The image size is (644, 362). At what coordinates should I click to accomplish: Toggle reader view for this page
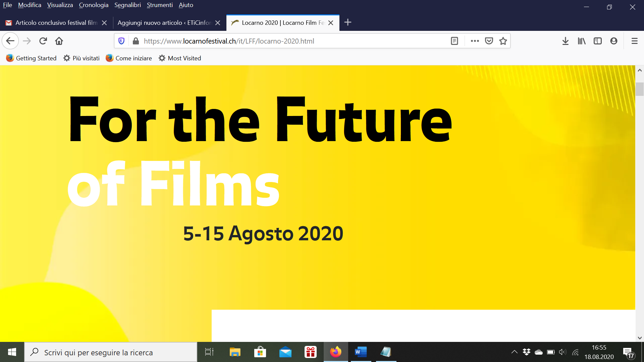pyautogui.click(x=454, y=41)
